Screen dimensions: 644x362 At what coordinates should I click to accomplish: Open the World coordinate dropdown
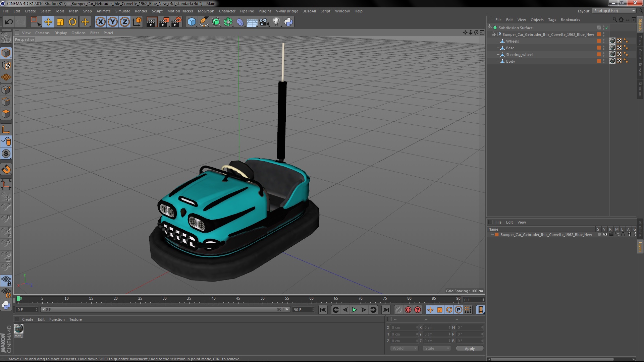[404, 348]
